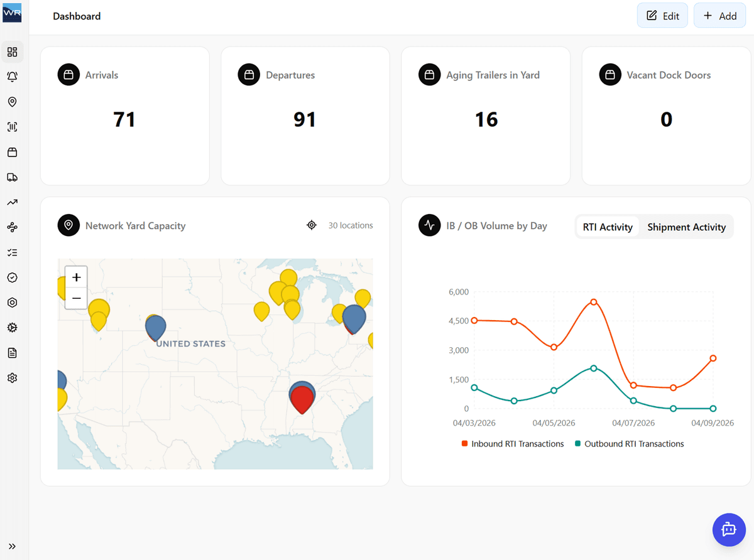Open the Dashboard grid icon in sidebar
754x560 pixels.
point(12,51)
